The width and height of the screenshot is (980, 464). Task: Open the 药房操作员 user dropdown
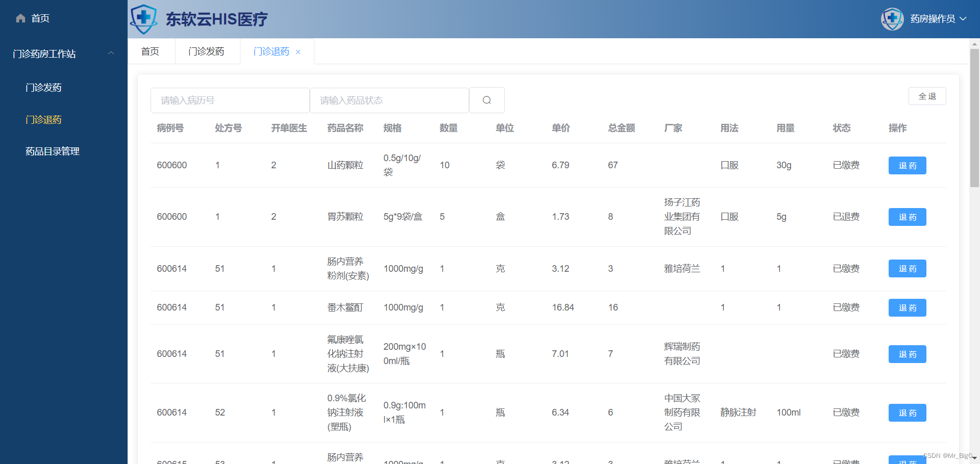tap(938, 19)
